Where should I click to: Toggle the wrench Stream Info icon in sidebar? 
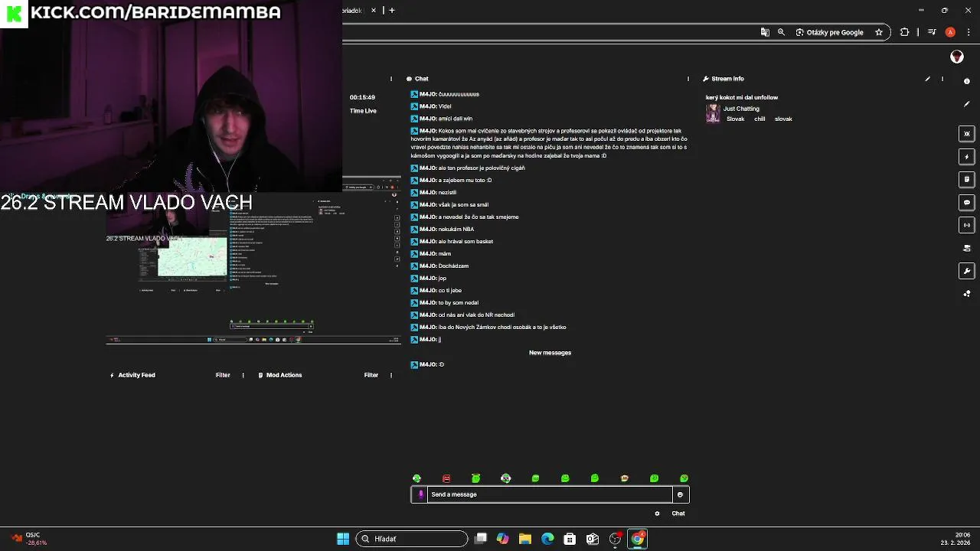[x=967, y=271]
